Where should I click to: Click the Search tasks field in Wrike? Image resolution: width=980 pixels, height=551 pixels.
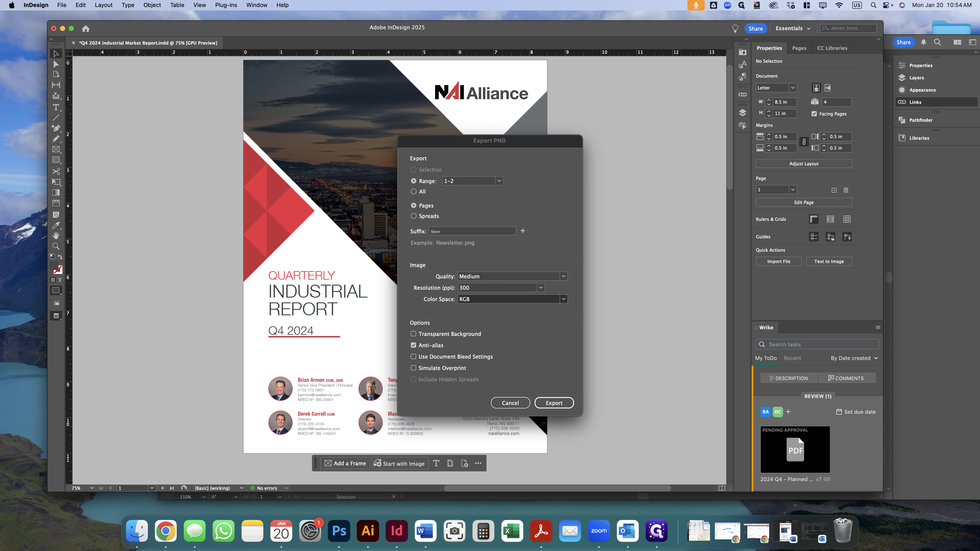pyautogui.click(x=817, y=345)
